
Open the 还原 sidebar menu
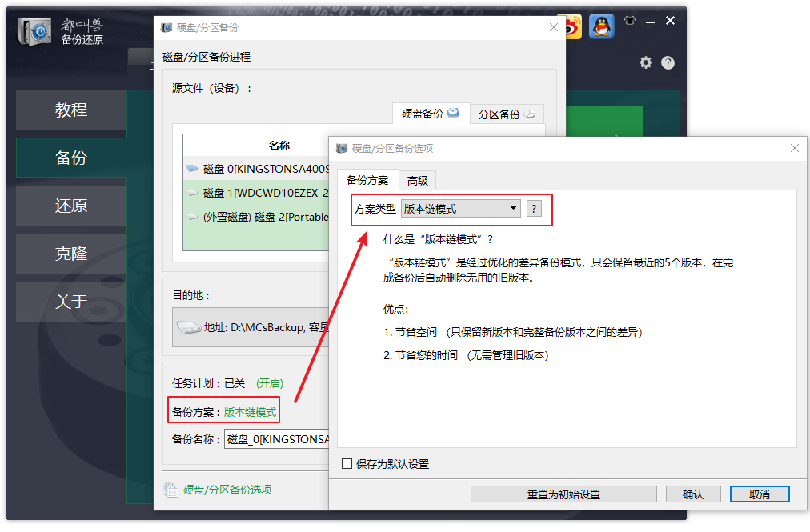pos(71,206)
